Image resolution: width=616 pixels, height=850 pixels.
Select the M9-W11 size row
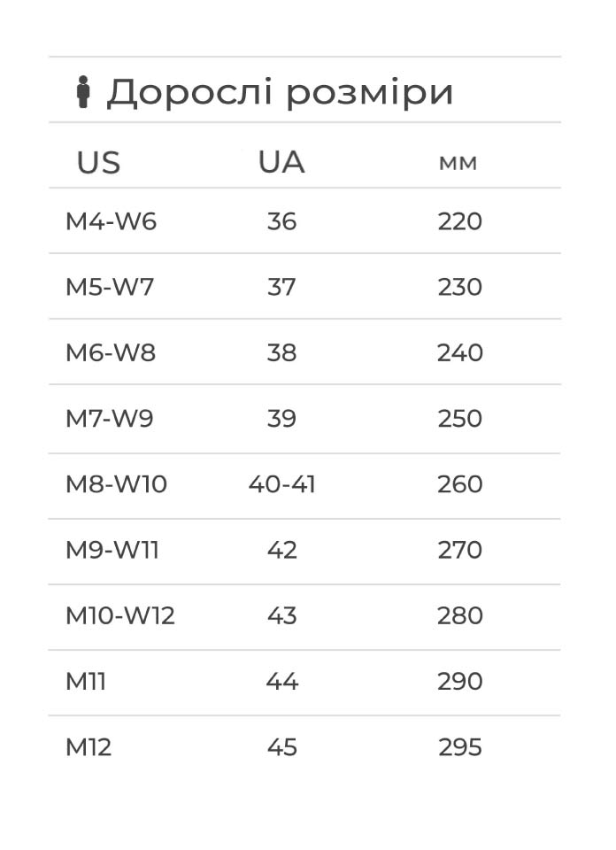[x=112, y=550]
